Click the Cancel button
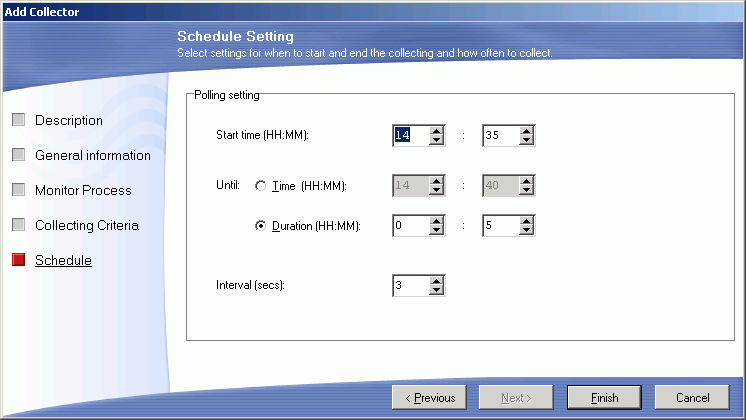The width and height of the screenshot is (746, 420). coord(692,398)
